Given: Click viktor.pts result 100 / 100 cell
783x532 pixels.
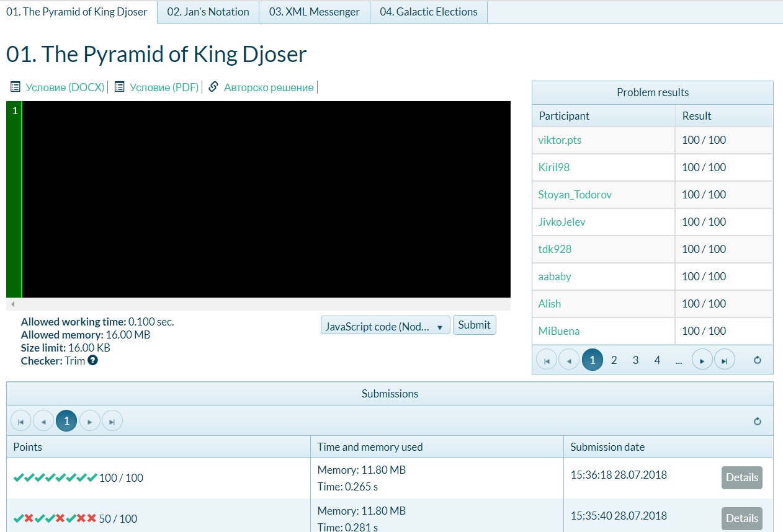Looking at the screenshot, I should point(724,140).
